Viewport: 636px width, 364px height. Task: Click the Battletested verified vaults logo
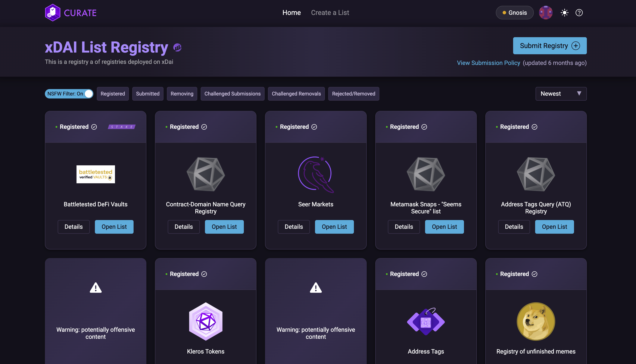point(96,174)
